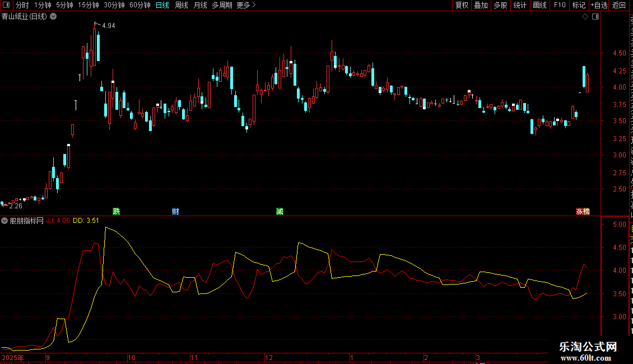
Task: Click the 返回 back button
Action: pos(618,5)
